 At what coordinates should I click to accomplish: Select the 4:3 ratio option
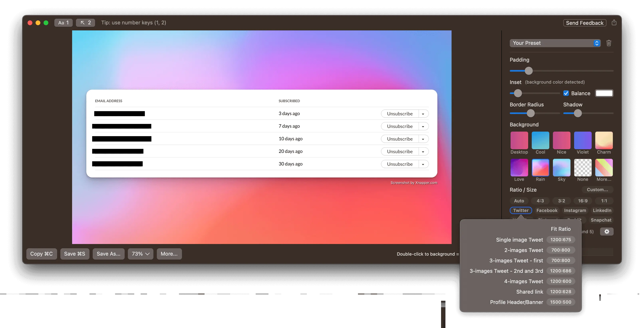pyautogui.click(x=540, y=201)
